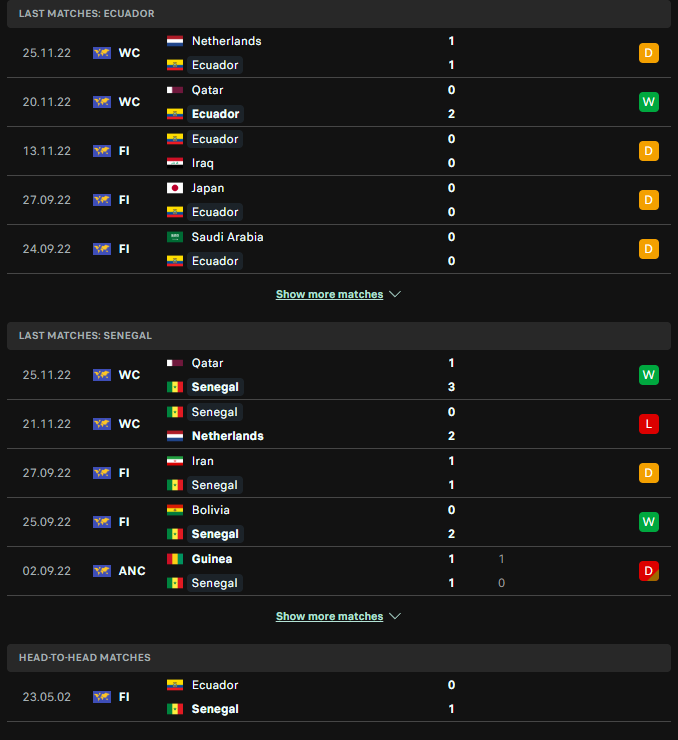Click the world map icon on the 23.05.02 match
Viewport: 678px width, 740px height.
pyautogui.click(x=102, y=697)
